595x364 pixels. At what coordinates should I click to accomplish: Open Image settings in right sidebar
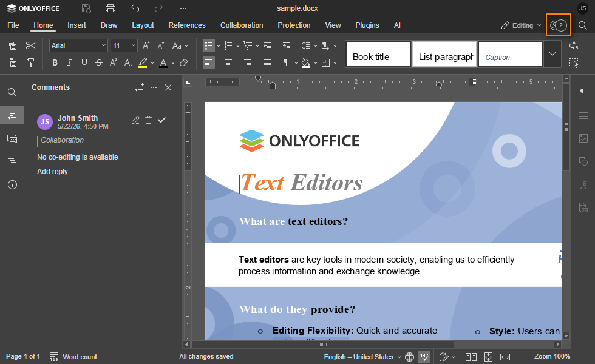click(583, 138)
